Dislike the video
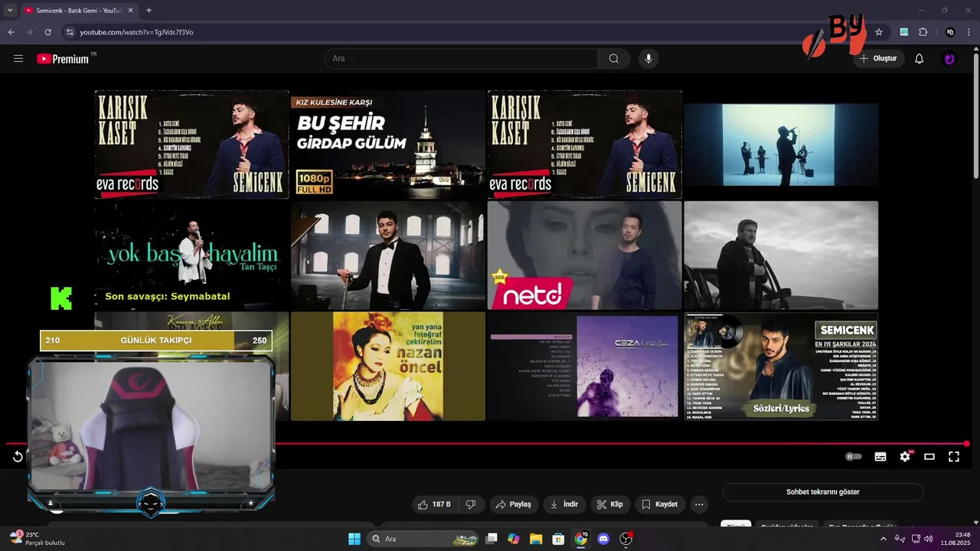This screenshot has width=980, height=551. [471, 504]
